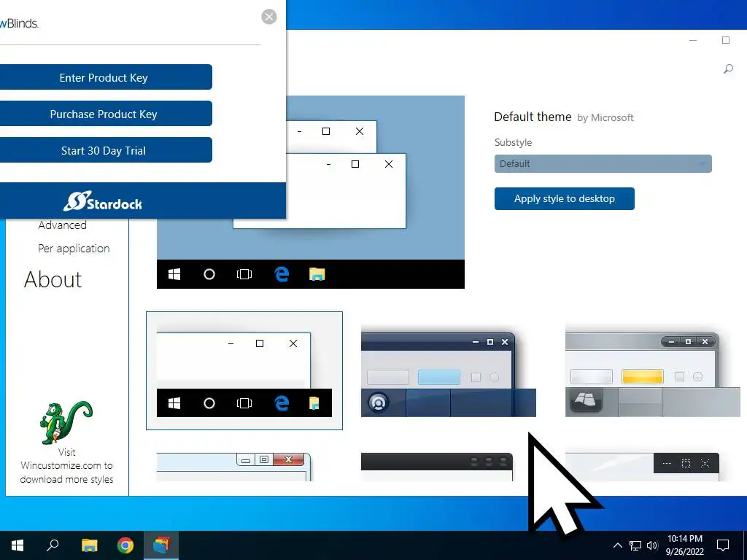
Task: Select the Default theme style thumbnail
Action: pos(244,370)
